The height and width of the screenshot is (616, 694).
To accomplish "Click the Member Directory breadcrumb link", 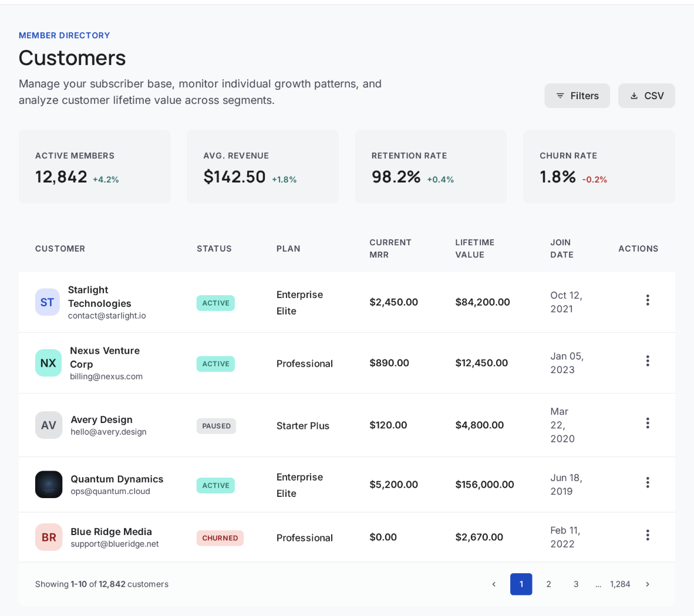I will 65,35.
